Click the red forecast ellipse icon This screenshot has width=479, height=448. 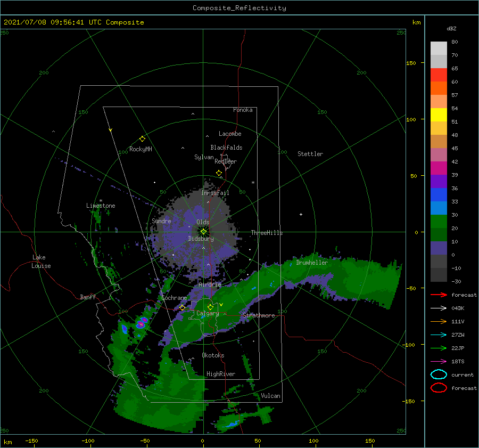tap(439, 388)
